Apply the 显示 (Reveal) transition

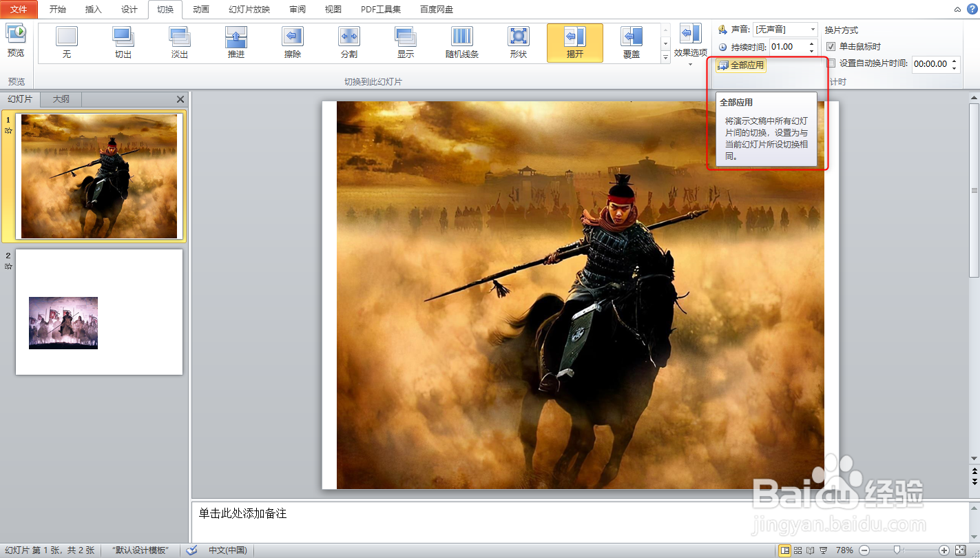click(406, 43)
